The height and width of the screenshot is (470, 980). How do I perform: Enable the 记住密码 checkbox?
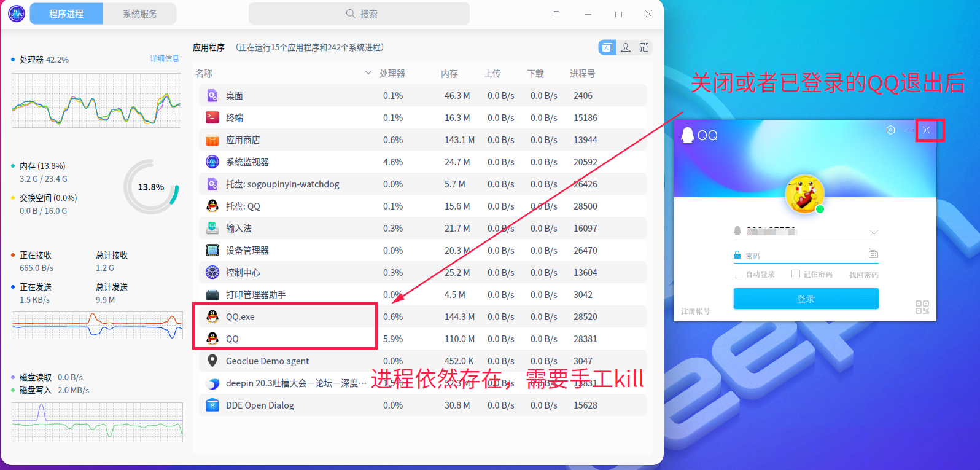click(796, 274)
